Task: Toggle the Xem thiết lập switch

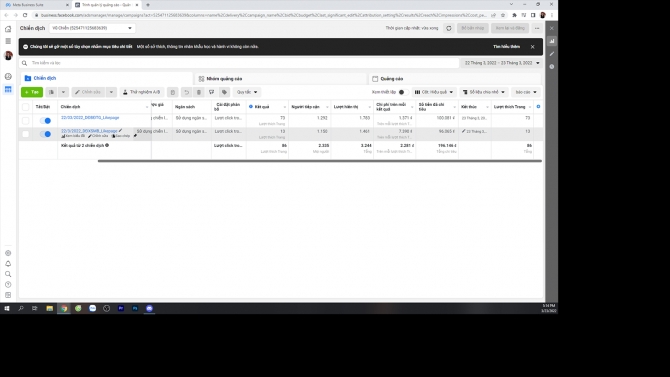Action: (402, 92)
